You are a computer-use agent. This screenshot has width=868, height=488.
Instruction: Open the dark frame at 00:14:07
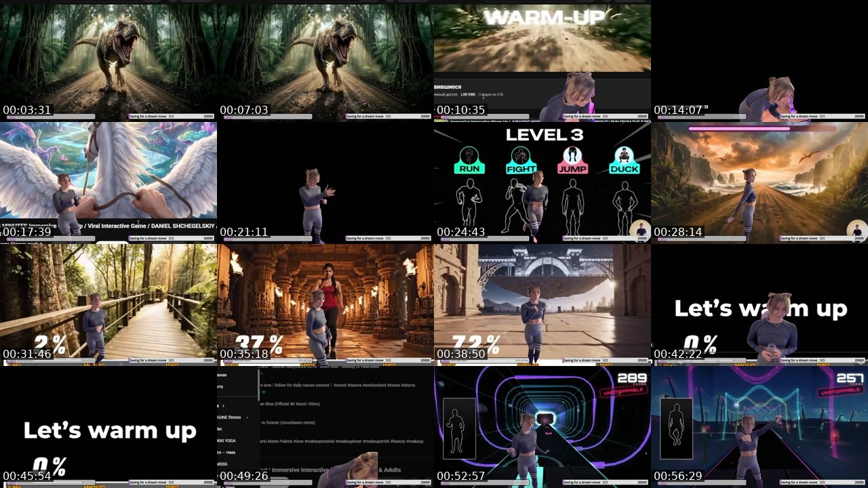pyautogui.click(x=759, y=61)
